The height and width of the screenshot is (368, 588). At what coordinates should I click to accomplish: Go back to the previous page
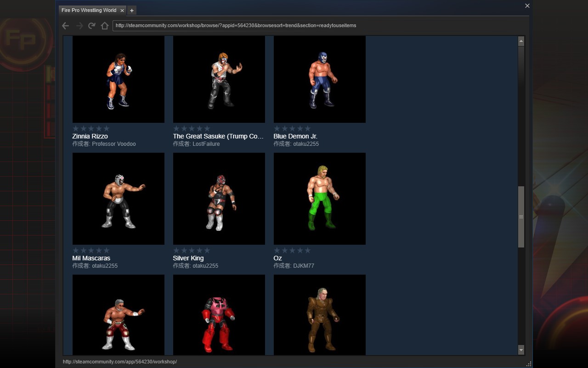pyautogui.click(x=66, y=26)
